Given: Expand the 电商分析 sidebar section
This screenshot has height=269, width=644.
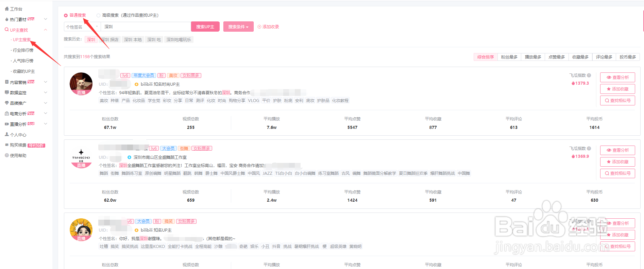Looking at the screenshot, I should click(x=46, y=113).
